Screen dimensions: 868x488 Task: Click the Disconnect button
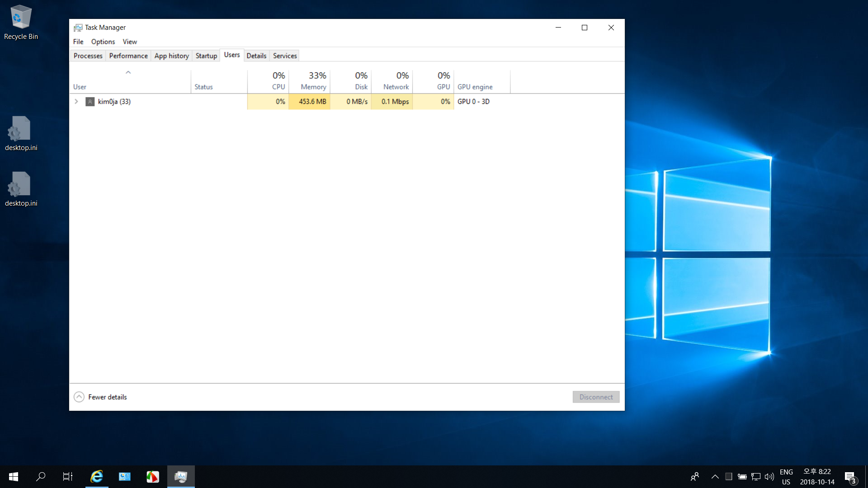(596, 397)
